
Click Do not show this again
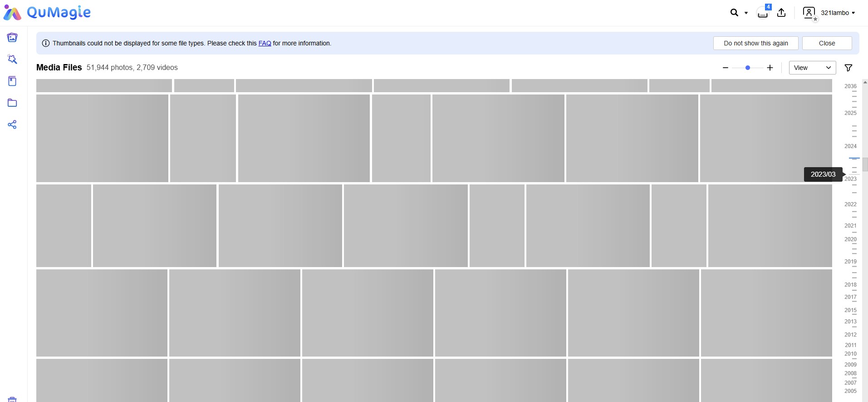[755, 43]
